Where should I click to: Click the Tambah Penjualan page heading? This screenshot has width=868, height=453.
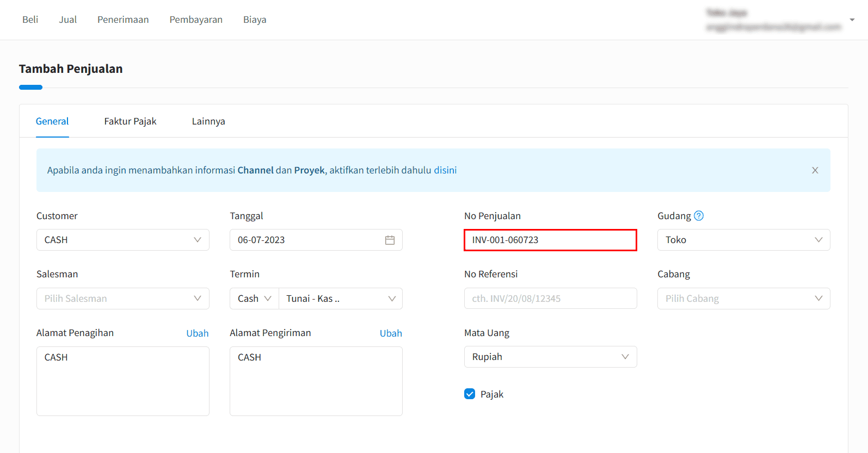[x=71, y=69]
